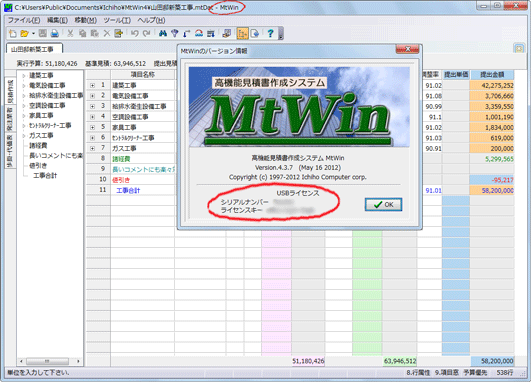Click the 予算優先 status bar entry
The height and width of the screenshot is (382, 531).
point(475,373)
